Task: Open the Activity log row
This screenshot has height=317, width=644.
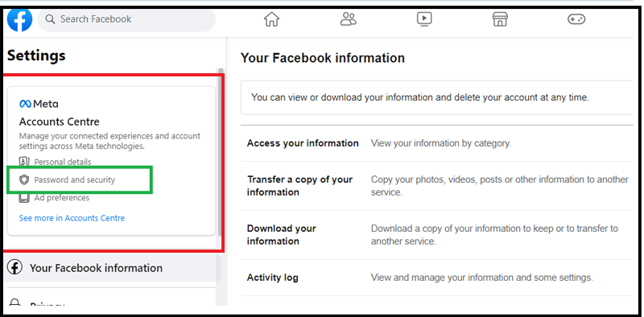Action: click(x=436, y=278)
